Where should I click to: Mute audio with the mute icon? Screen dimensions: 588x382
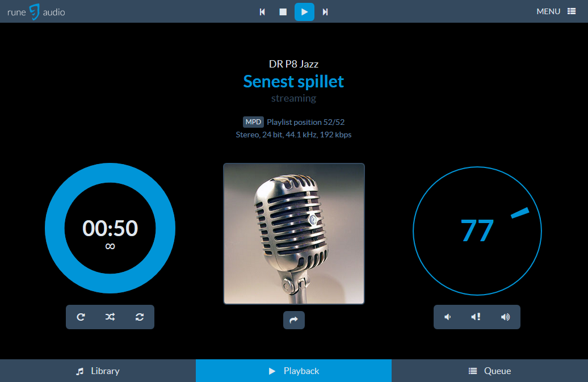pyautogui.click(x=476, y=317)
